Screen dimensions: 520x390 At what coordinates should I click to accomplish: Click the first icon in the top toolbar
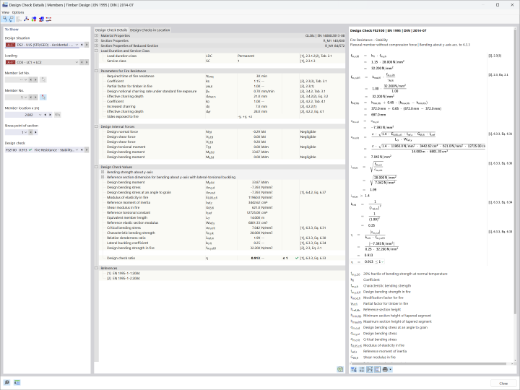(5, 19)
